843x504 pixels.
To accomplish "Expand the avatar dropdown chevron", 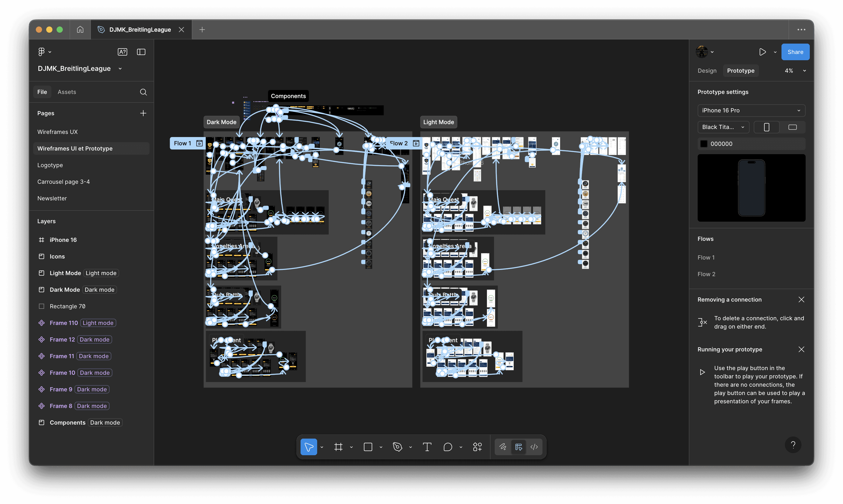I will (712, 52).
